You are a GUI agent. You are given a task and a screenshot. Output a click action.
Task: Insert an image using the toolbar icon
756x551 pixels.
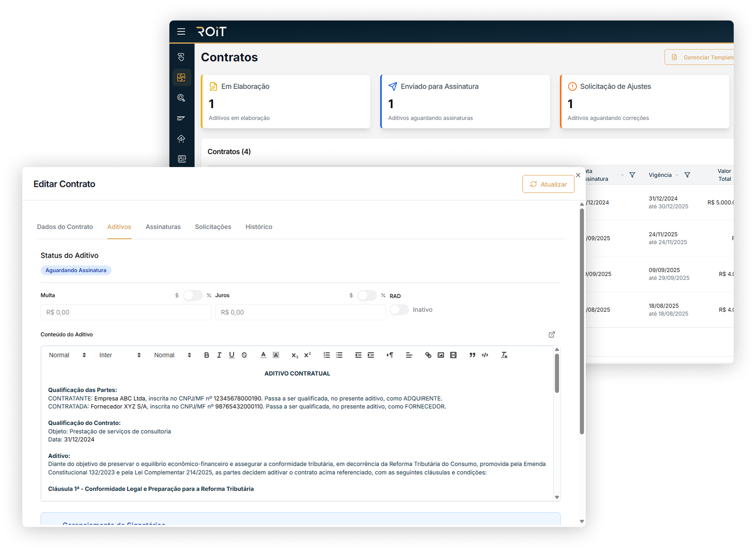click(441, 355)
